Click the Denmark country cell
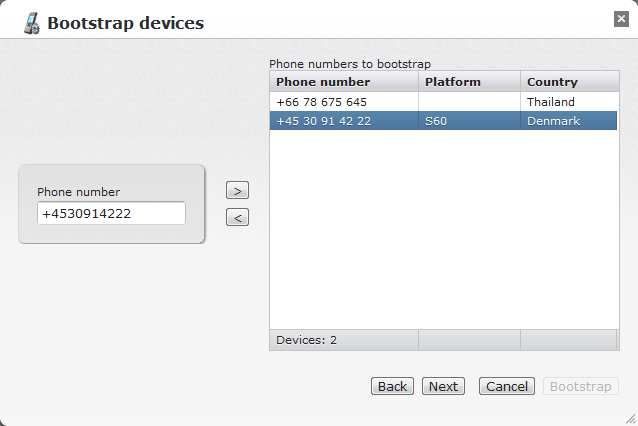The width and height of the screenshot is (638, 426). click(552, 121)
